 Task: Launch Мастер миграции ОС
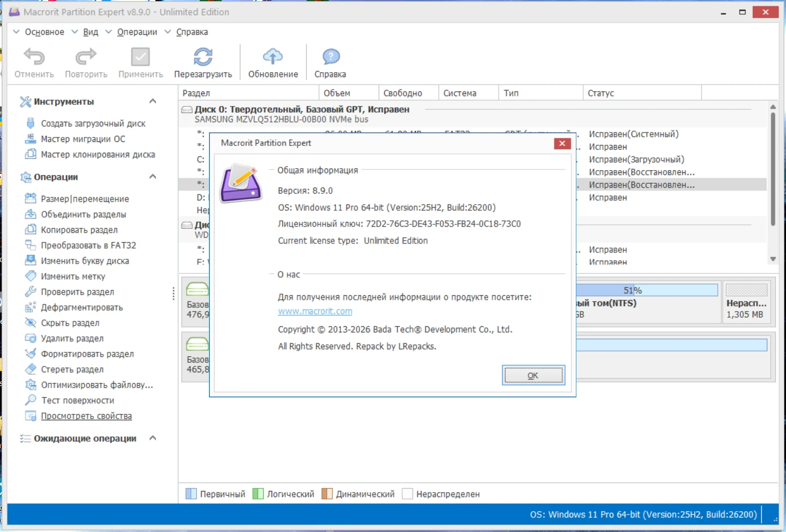[x=83, y=139]
